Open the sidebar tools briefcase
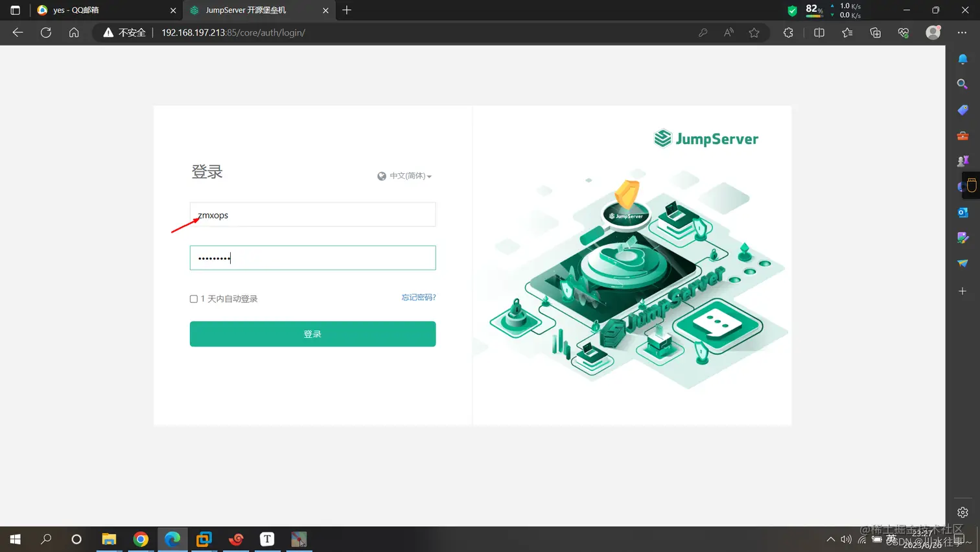The width and height of the screenshot is (980, 552). coord(962,136)
